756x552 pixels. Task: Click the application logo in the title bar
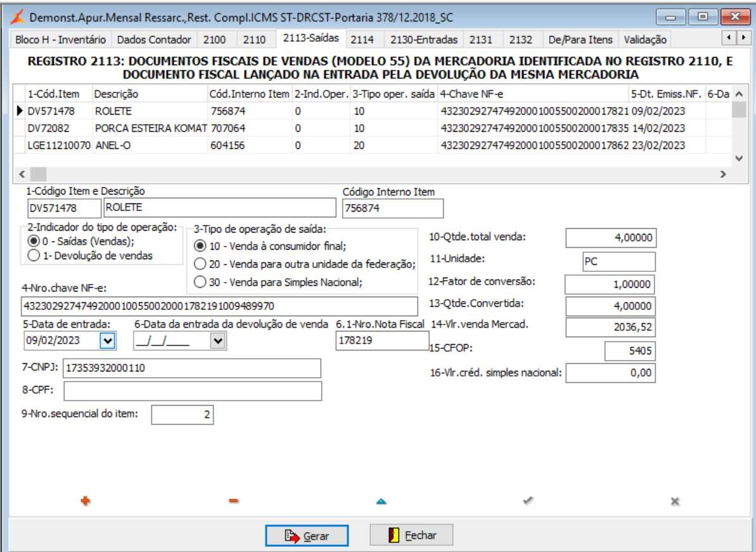[18, 17]
